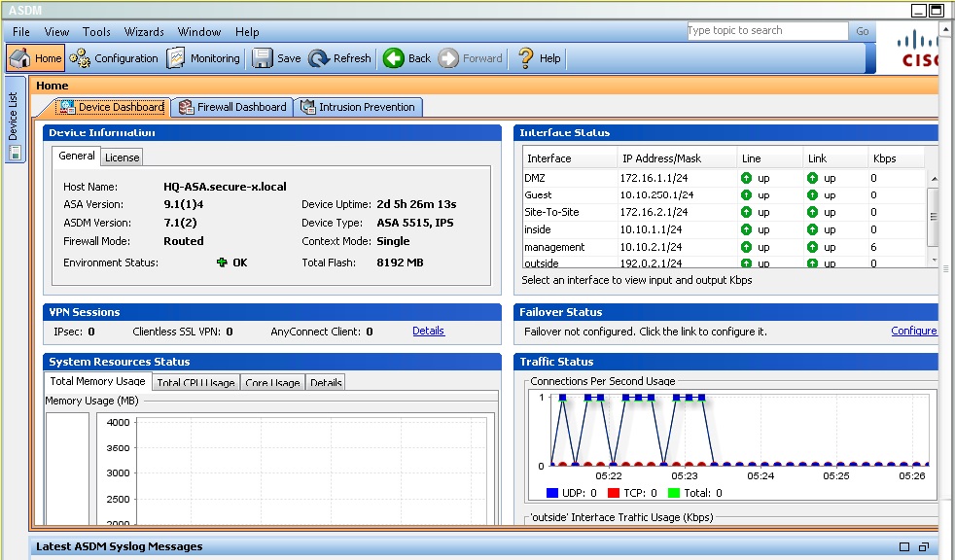Expand the Device List side panel

(14, 119)
